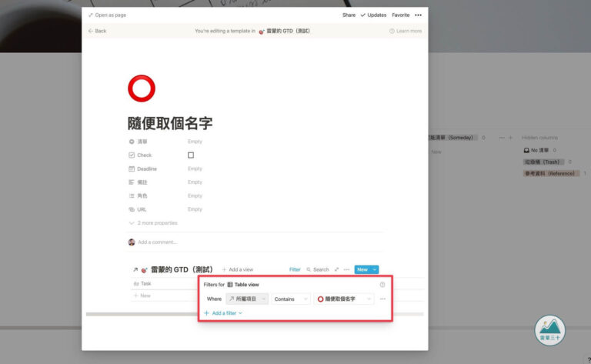Open the page's three-dot menu at top right
Screen dimensions: 591x364
(x=418, y=15)
